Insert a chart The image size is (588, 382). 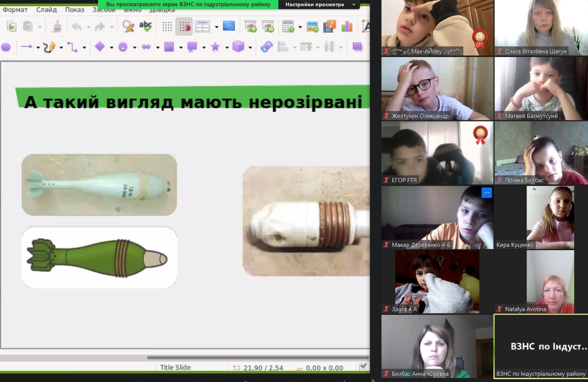point(347,27)
